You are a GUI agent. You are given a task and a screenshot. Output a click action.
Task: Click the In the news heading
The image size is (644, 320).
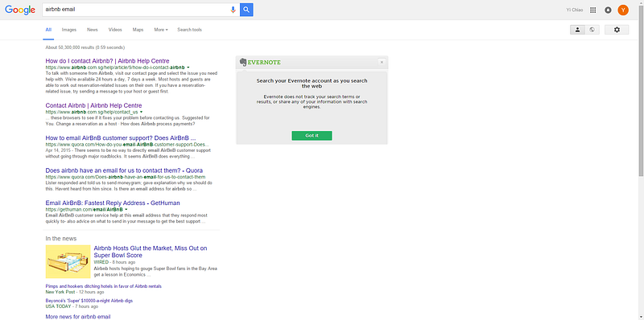[x=61, y=238]
